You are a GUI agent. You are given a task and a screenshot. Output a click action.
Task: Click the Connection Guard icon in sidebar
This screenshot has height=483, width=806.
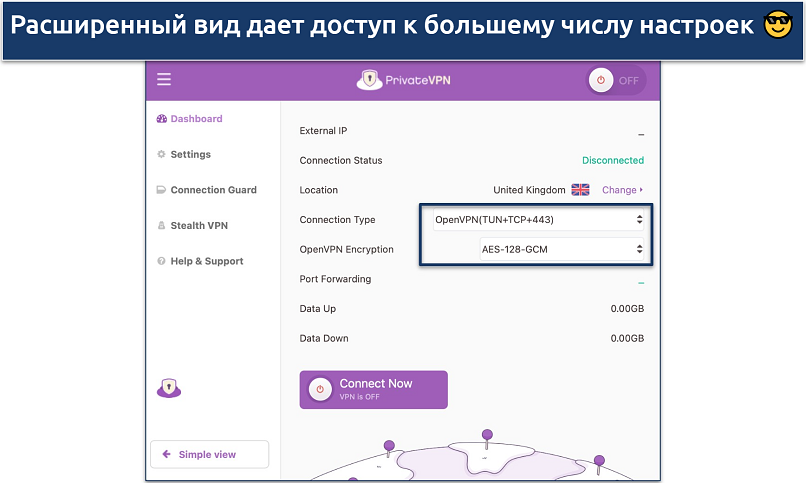tap(161, 190)
